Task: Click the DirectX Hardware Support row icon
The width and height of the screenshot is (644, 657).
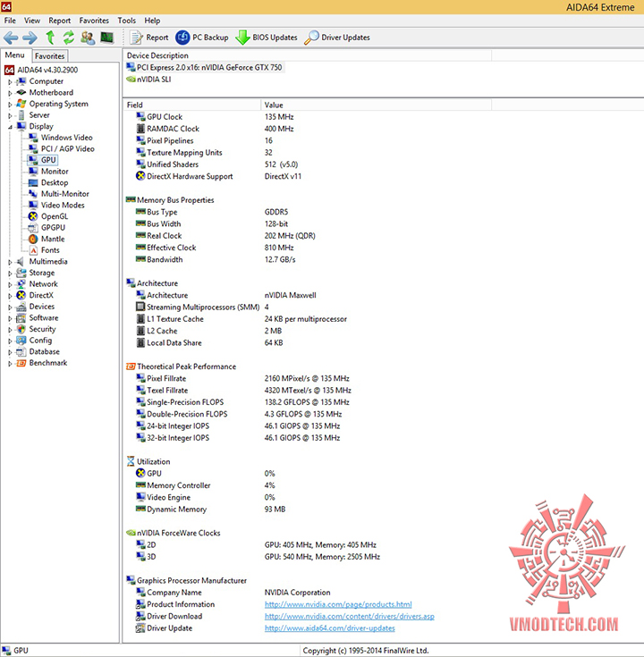Action: 141,176
